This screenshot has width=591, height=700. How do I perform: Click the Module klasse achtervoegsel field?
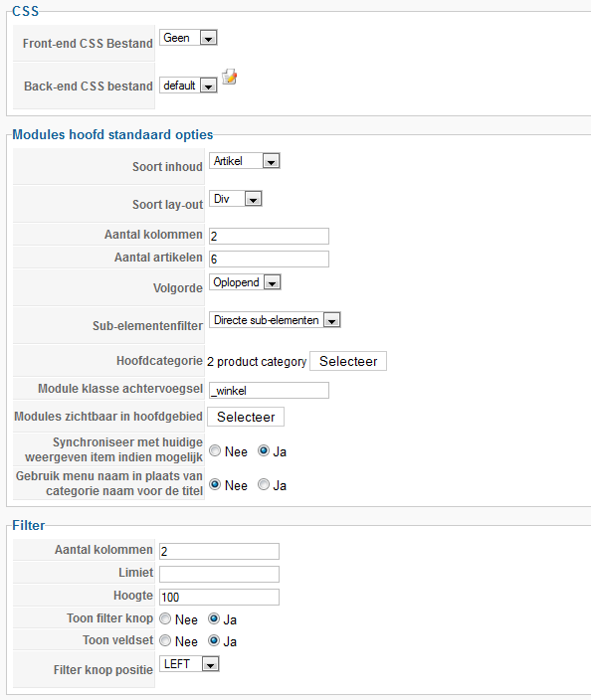tap(269, 390)
